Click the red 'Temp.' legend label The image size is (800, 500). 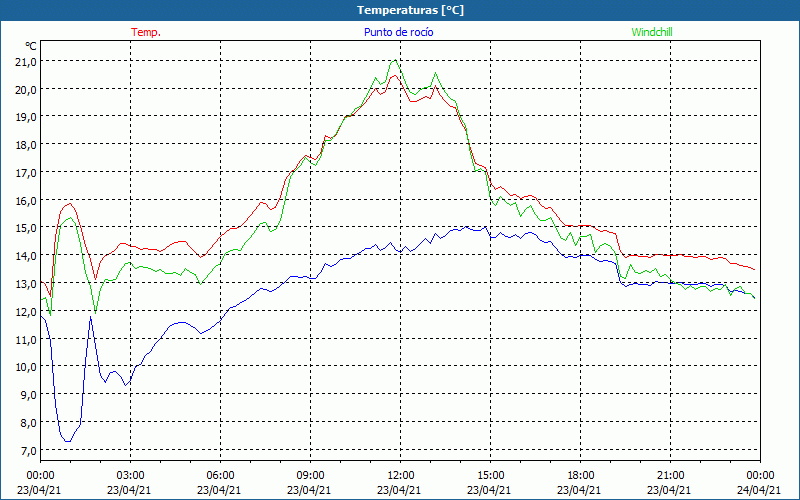(146, 32)
